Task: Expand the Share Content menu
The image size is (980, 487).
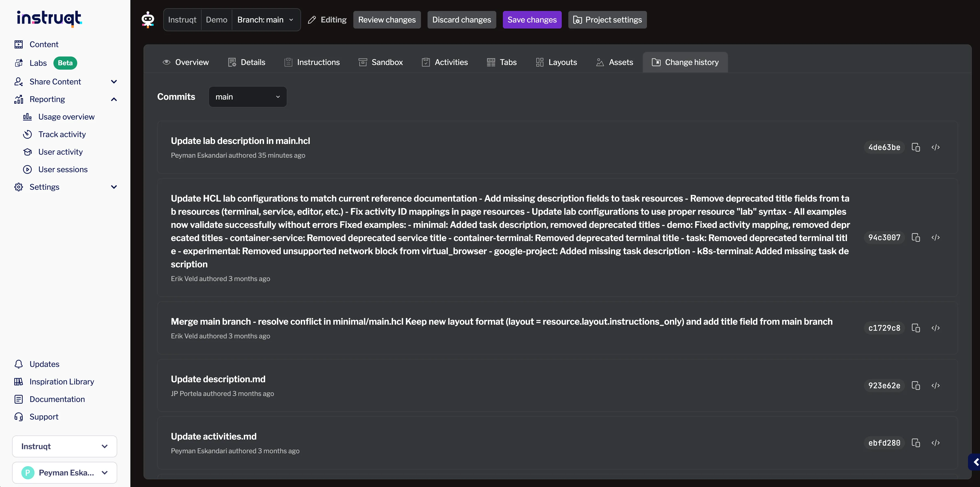Action: (x=113, y=81)
